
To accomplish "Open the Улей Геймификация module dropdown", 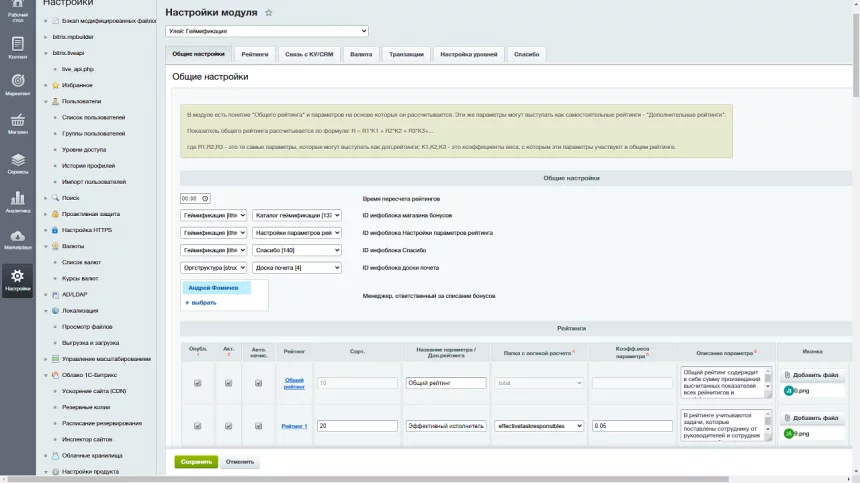I will click(267, 31).
